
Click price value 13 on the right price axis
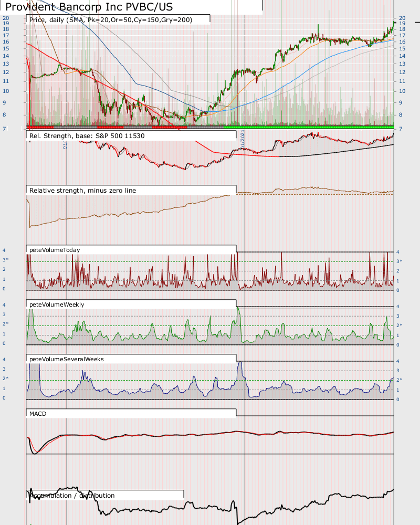(x=402, y=64)
